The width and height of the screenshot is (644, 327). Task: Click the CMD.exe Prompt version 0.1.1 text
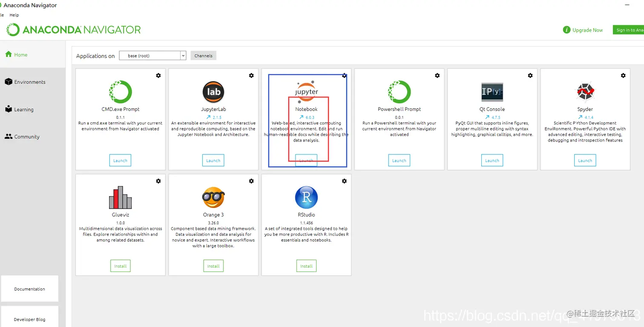(x=121, y=117)
